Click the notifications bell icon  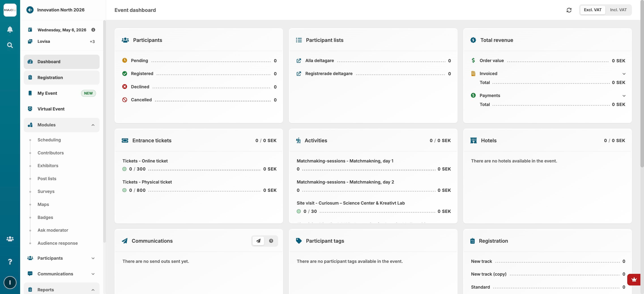[x=10, y=30]
